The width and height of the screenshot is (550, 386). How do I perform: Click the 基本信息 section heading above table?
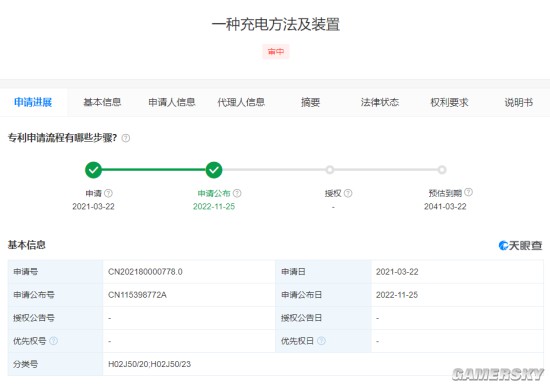tap(27, 245)
